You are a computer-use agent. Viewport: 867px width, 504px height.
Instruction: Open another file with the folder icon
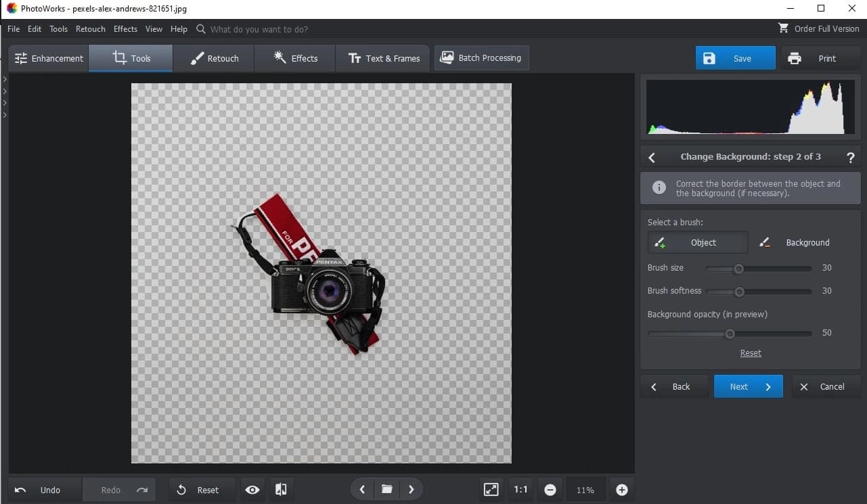[x=386, y=489]
